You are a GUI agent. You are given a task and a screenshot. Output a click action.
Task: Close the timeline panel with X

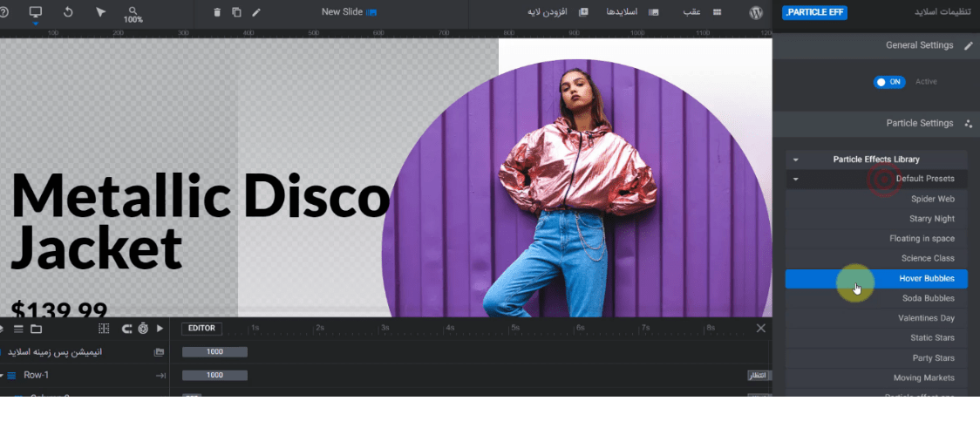pyautogui.click(x=760, y=329)
